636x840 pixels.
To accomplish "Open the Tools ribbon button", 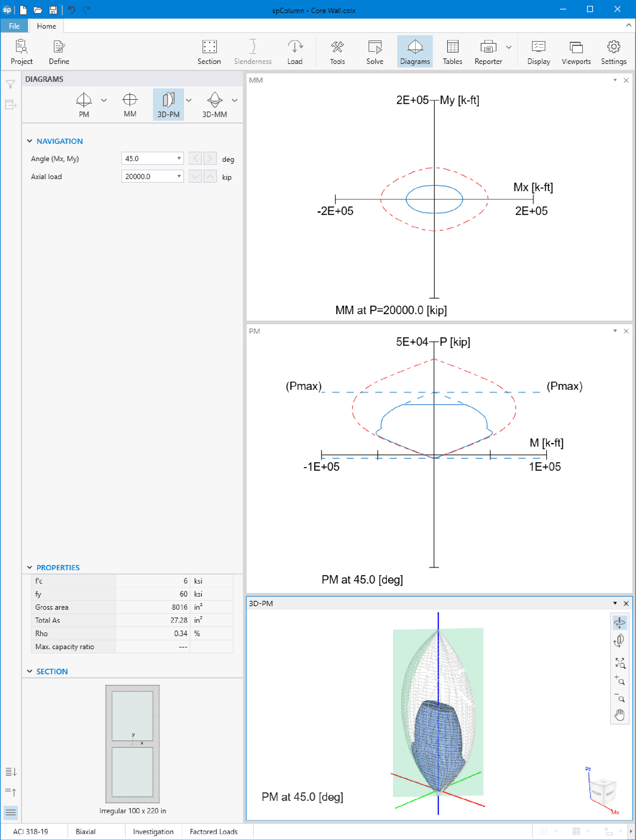I will [337, 52].
